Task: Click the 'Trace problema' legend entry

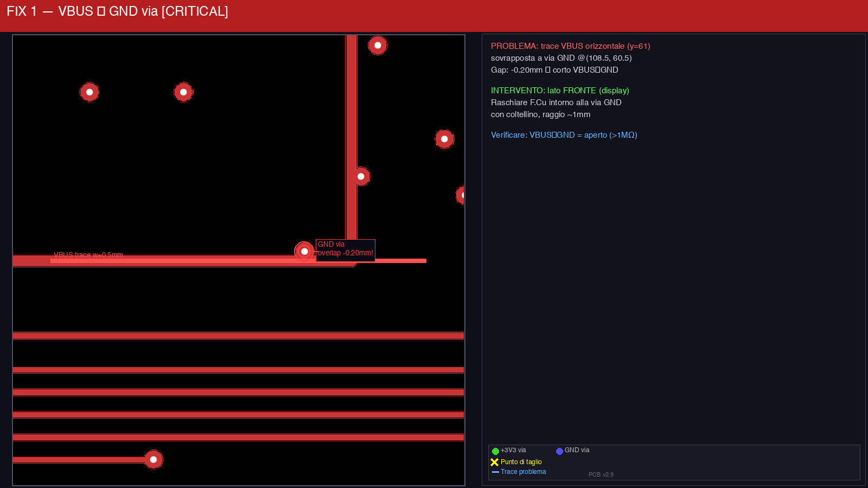Action: [523, 472]
